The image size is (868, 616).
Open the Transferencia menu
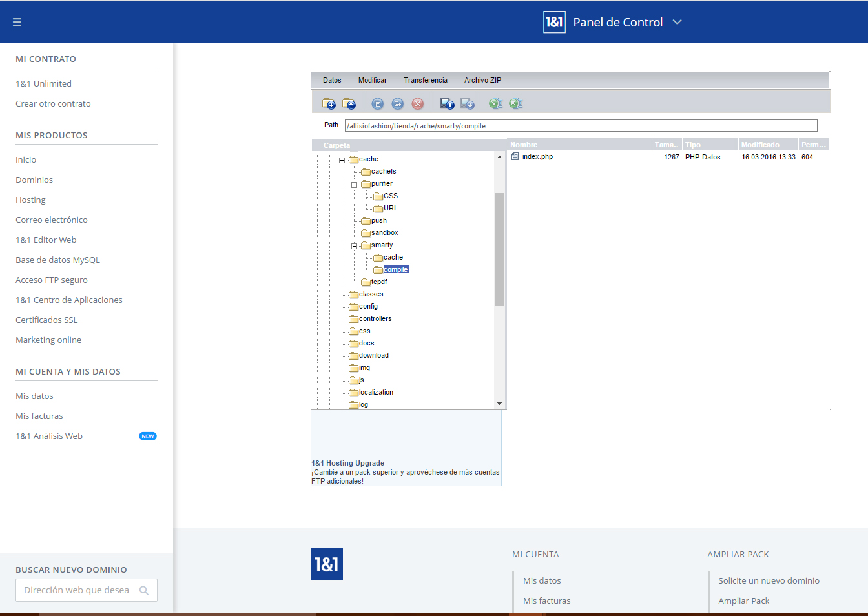(x=426, y=80)
